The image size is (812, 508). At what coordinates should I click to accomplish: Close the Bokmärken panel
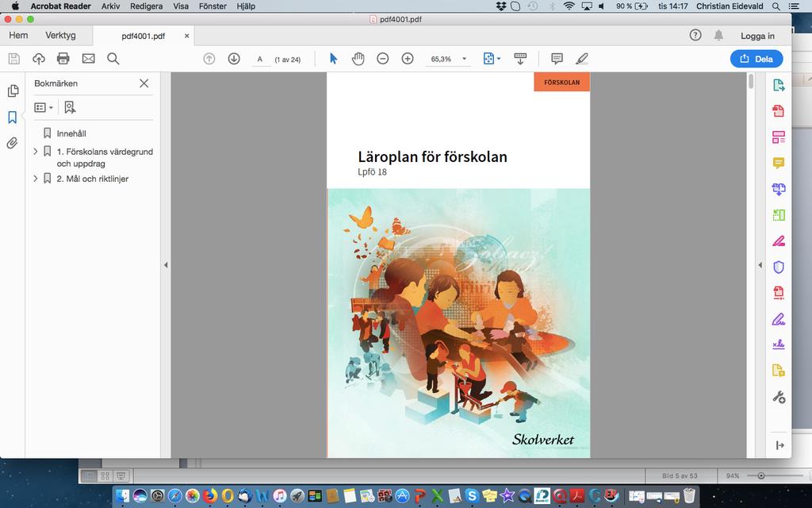click(144, 83)
